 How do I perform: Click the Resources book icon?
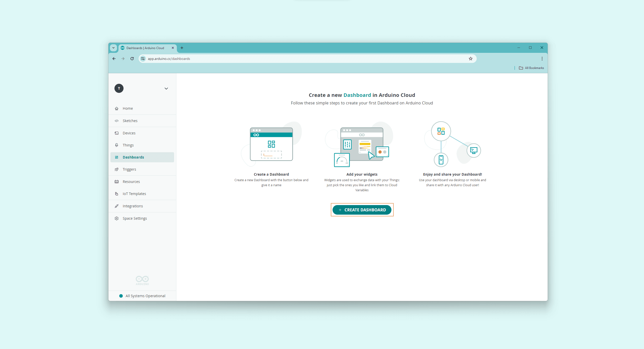point(116,182)
